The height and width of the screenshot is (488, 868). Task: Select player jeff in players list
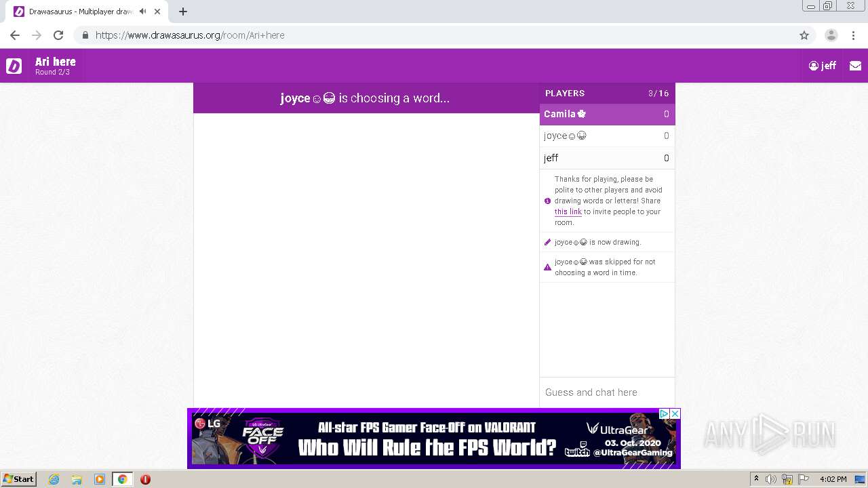pyautogui.click(x=607, y=158)
